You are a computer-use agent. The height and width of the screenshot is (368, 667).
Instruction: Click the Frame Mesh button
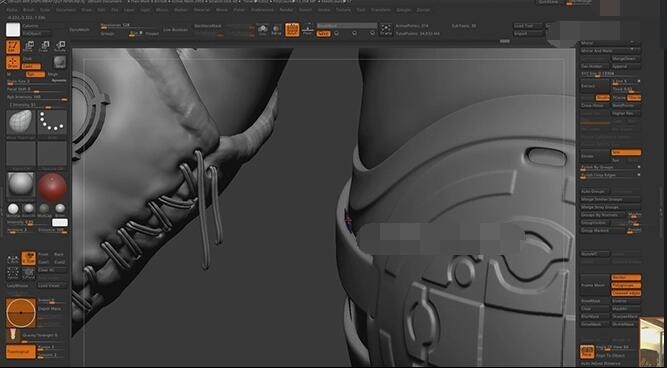pos(595,285)
